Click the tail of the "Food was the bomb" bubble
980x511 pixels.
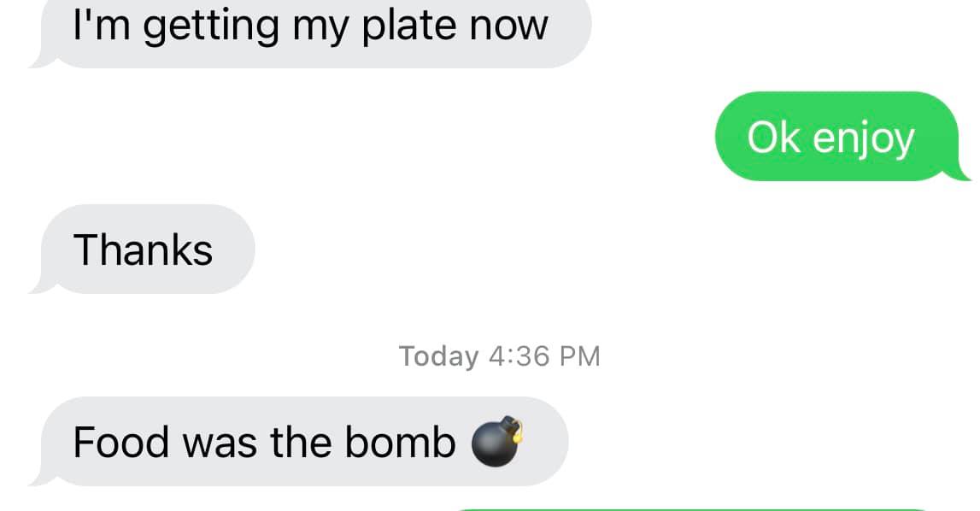41,478
